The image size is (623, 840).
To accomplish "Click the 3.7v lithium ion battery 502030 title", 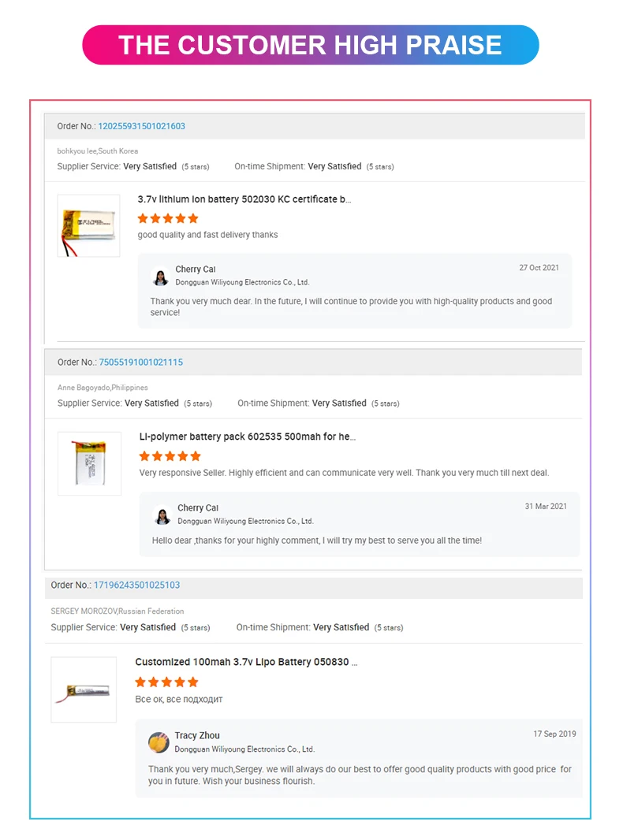I will pyautogui.click(x=244, y=199).
